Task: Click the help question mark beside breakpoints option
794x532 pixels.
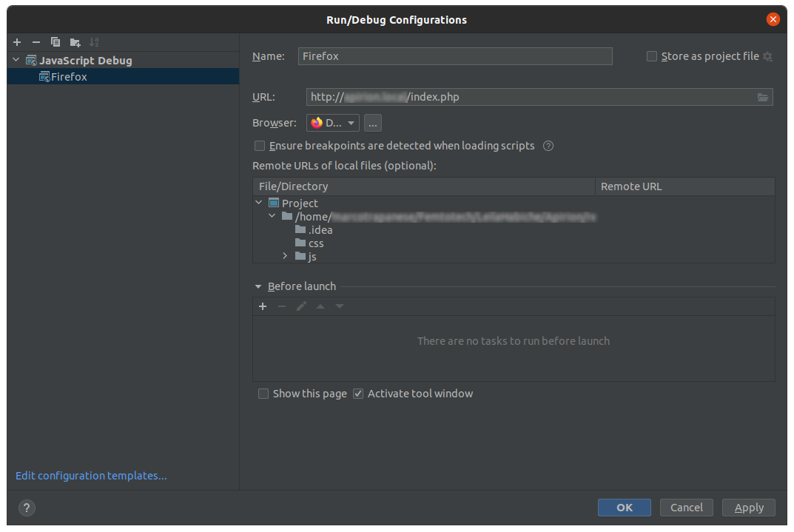Action: coord(548,146)
